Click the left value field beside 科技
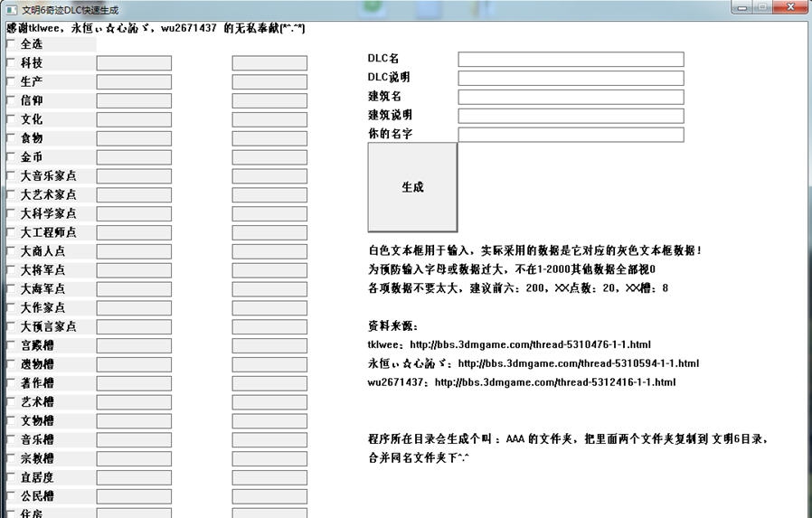 (134, 63)
